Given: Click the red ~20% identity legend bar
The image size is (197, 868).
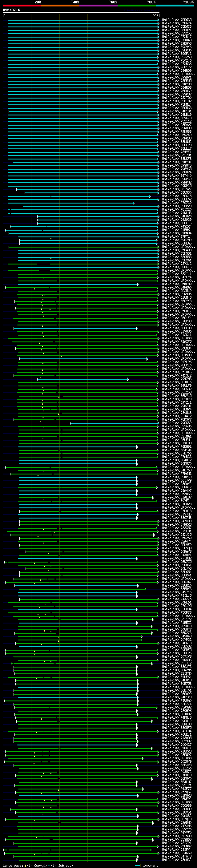Looking at the screenshot, I should [22, 6].
